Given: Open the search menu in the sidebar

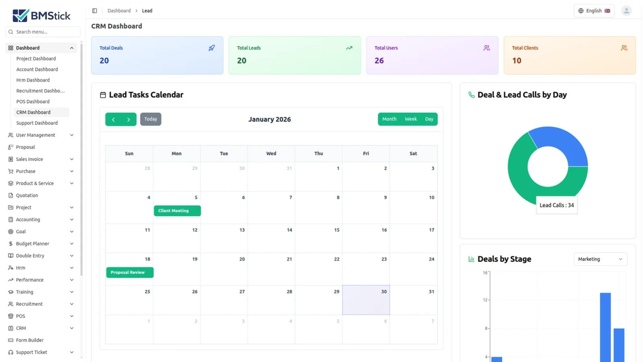Looking at the screenshot, I should [x=42, y=31].
